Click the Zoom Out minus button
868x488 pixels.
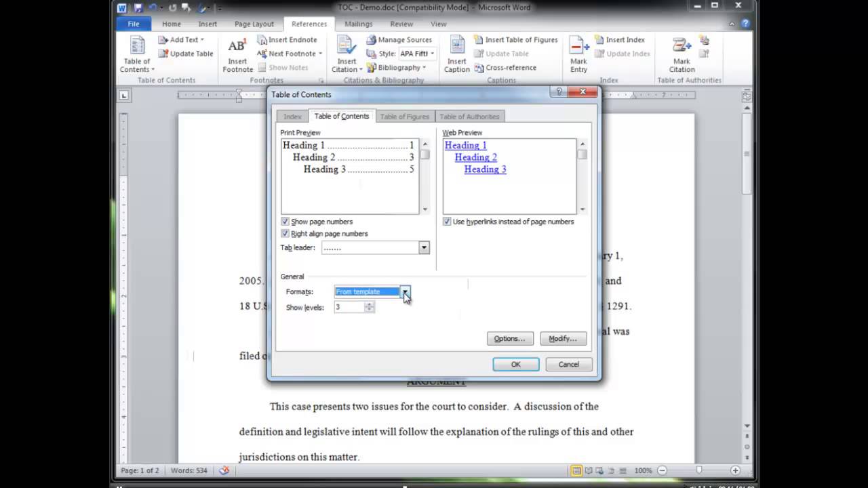click(663, 470)
